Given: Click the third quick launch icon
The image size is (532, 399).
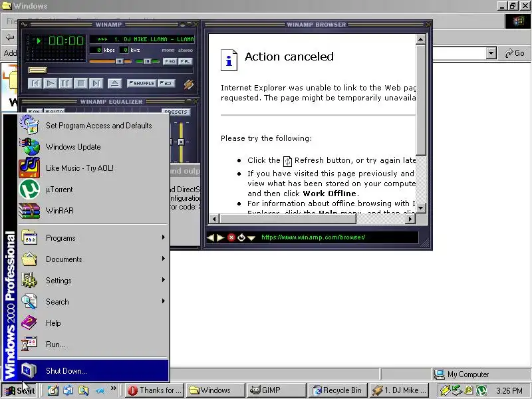Looking at the screenshot, I should (84, 390).
